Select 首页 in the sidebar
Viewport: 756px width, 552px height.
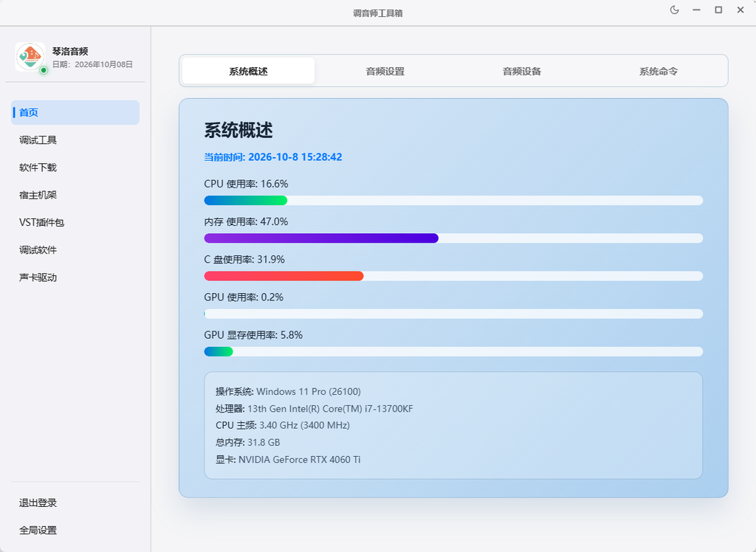[75, 112]
